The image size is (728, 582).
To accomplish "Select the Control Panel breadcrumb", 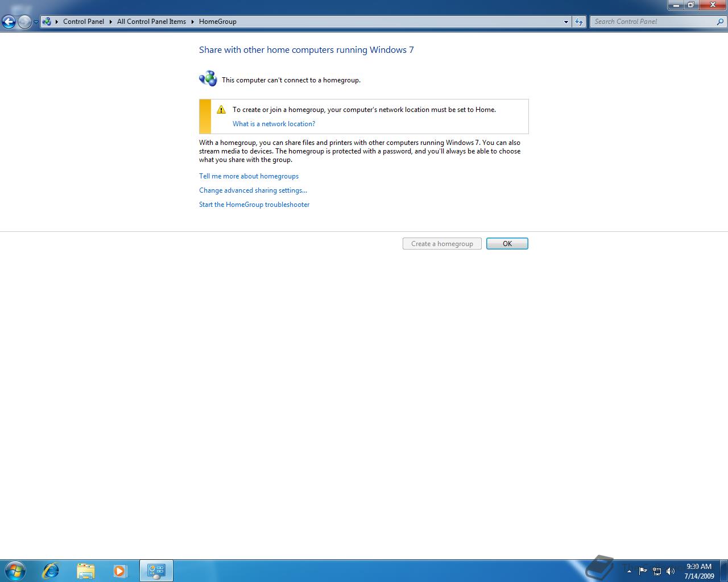I will point(84,22).
